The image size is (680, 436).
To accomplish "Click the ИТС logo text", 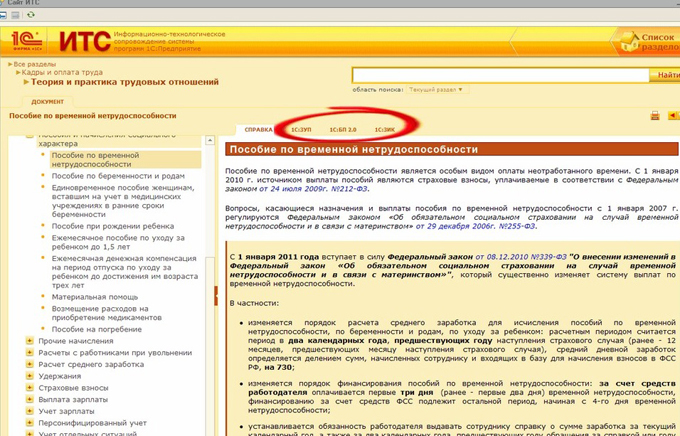I will click(85, 42).
